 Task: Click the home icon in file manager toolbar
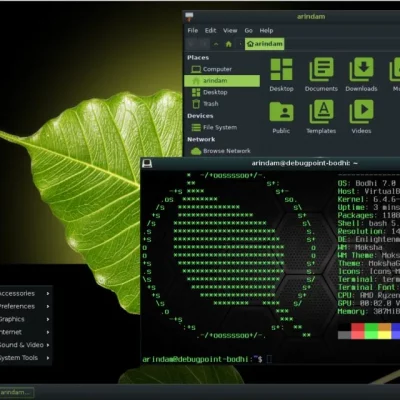click(229, 44)
